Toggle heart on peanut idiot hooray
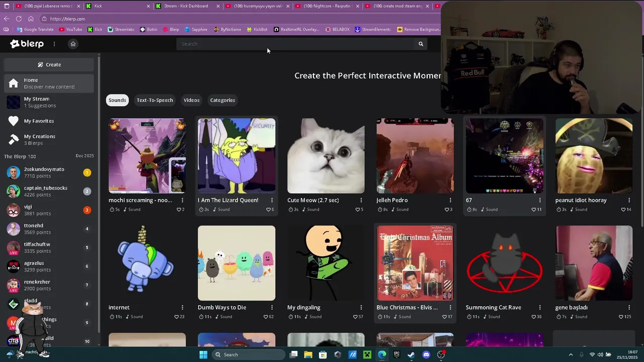The width and height of the screenshot is (644, 362). point(623,210)
